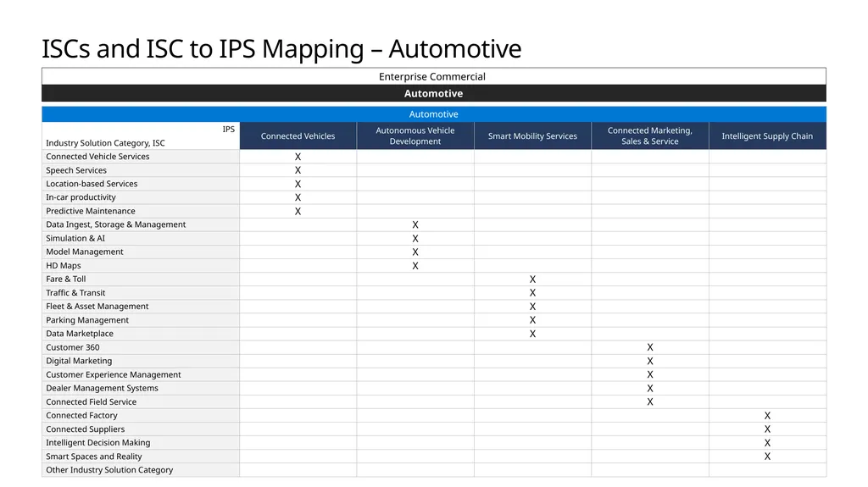Click the X in the Connected Field Service row
The image size is (868, 487).
[650, 401]
